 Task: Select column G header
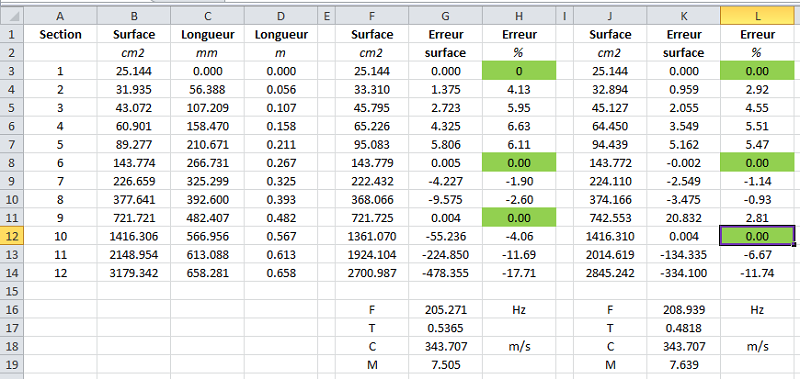(x=445, y=17)
